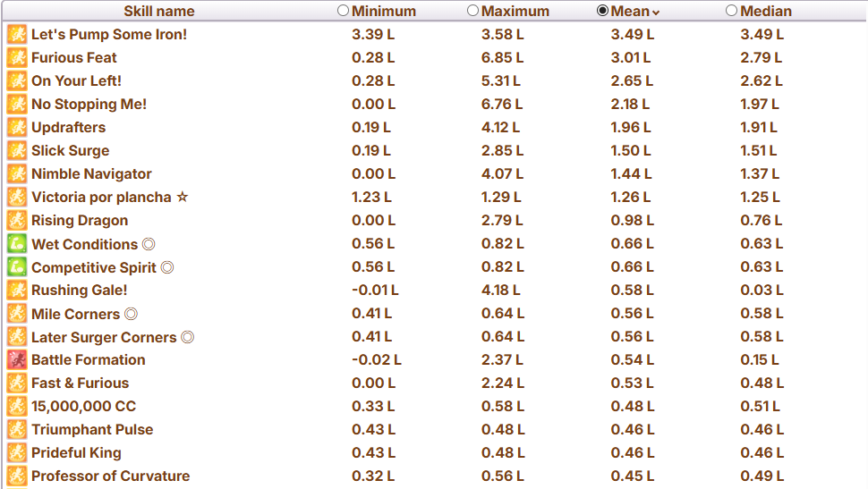Image resolution: width=868 pixels, height=489 pixels.
Task: Click the 15,000,000 CC skill name
Action: [x=83, y=406]
